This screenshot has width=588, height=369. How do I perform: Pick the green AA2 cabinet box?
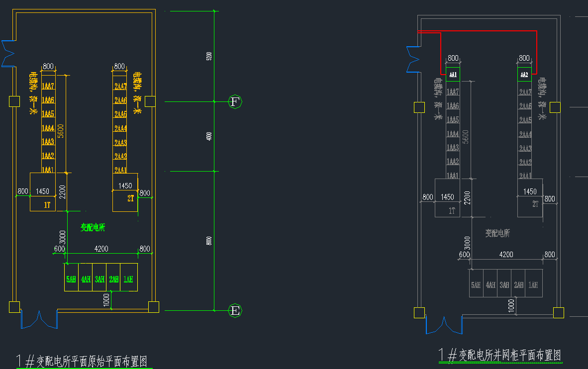tap(524, 75)
